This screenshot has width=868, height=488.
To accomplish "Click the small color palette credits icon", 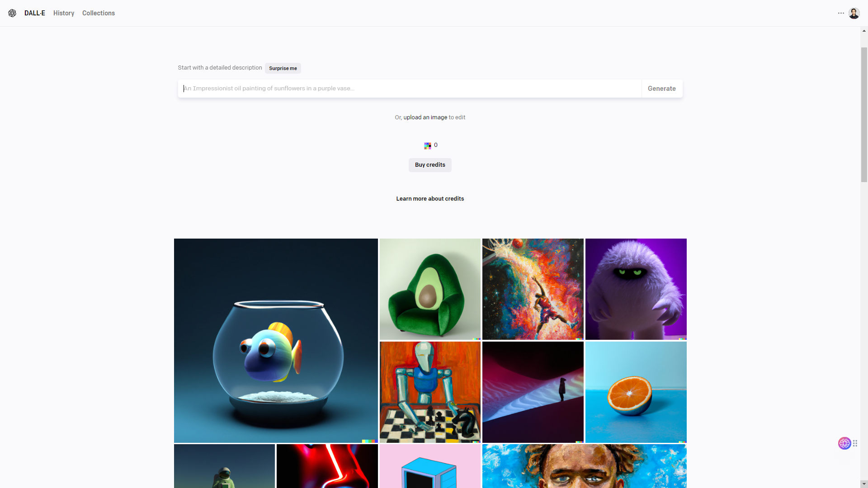I will pyautogui.click(x=427, y=145).
